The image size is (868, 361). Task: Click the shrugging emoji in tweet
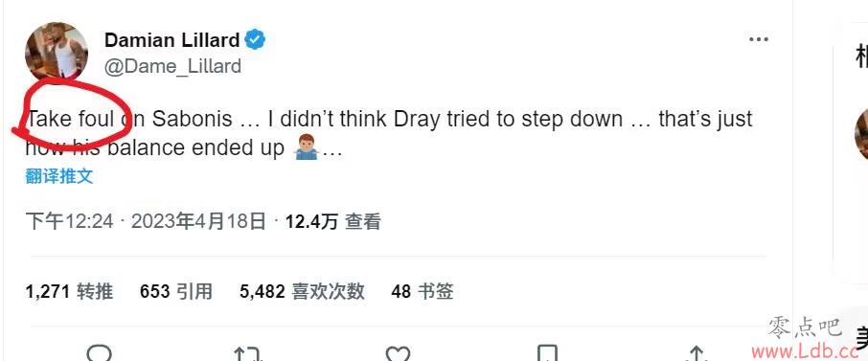[307, 147]
